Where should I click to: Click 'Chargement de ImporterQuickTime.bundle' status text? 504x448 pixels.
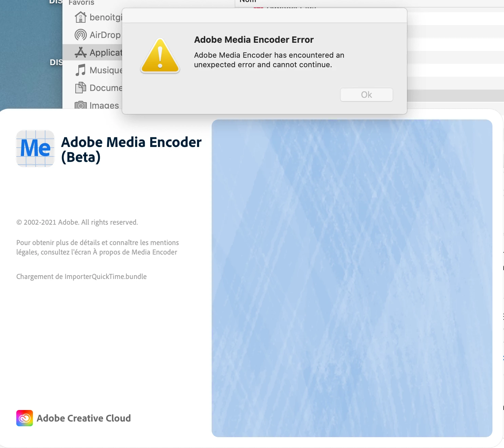click(x=81, y=277)
